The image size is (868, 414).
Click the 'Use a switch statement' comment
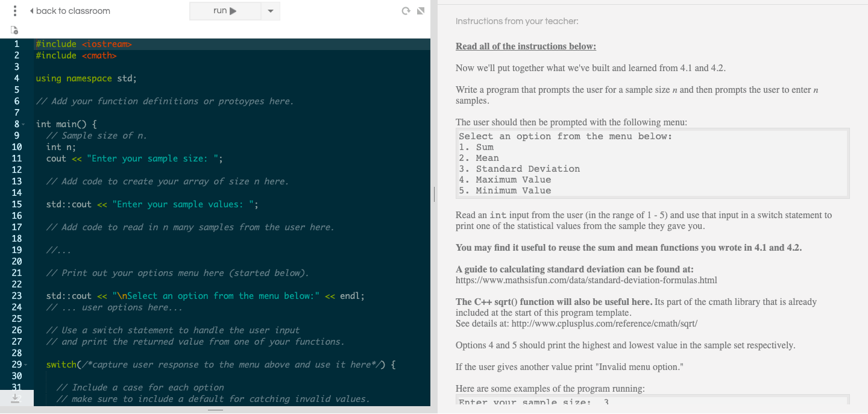click(173, 330)
